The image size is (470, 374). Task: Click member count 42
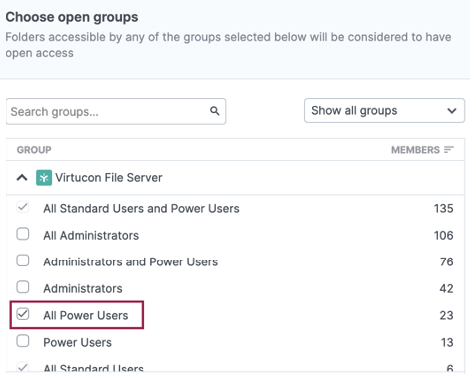(446, 288)
